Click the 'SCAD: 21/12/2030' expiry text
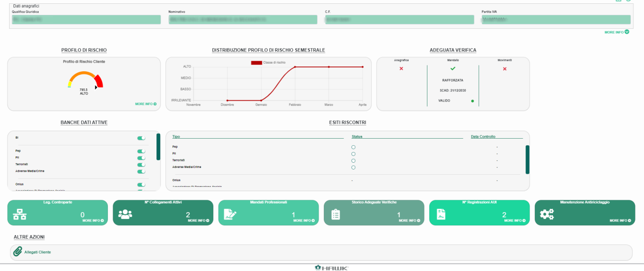644x271 pixels. pyautogui.click(x=452, y=90)
